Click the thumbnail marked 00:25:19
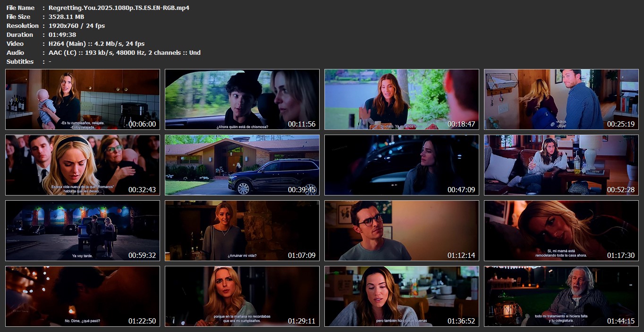 [x=561, y=100]
